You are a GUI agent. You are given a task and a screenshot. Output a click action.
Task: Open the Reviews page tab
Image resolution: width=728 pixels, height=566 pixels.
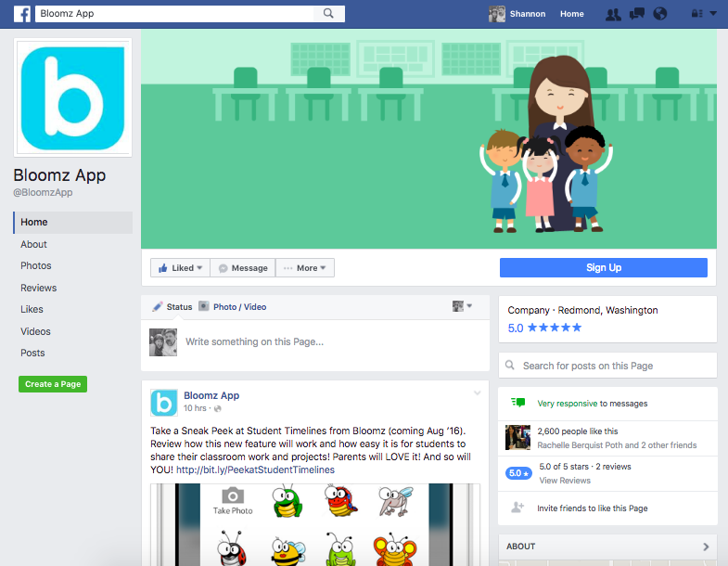pyautogui.click(x=39, y=288)
